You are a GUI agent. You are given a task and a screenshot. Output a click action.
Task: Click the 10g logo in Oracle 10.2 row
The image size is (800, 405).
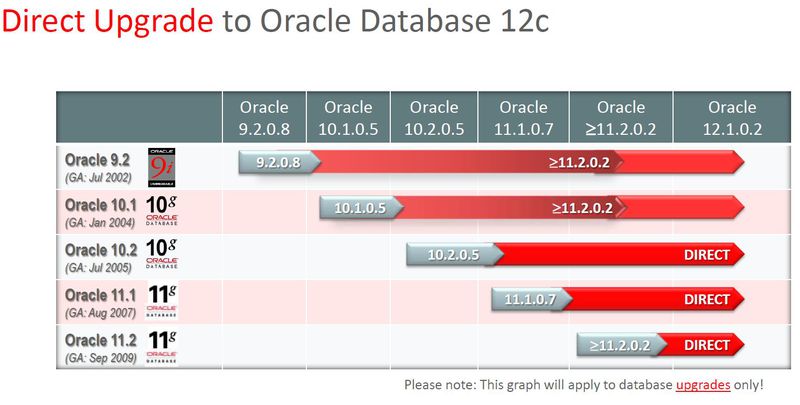(162, 254)
